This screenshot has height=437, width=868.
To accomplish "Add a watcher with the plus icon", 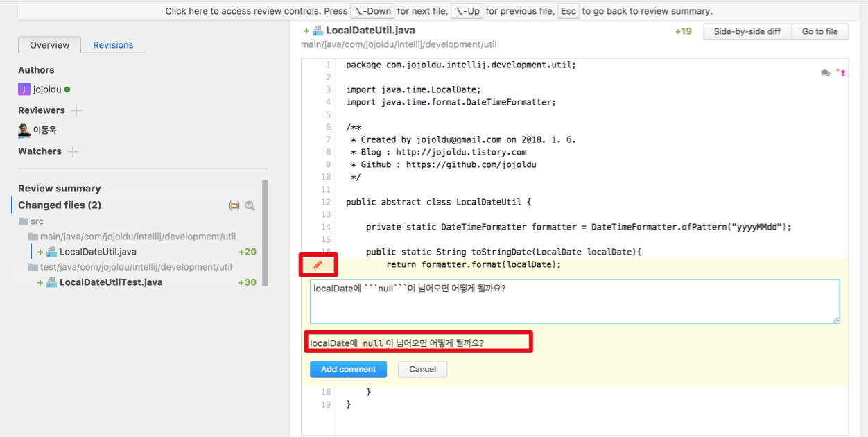I will [x=73, y=151].
